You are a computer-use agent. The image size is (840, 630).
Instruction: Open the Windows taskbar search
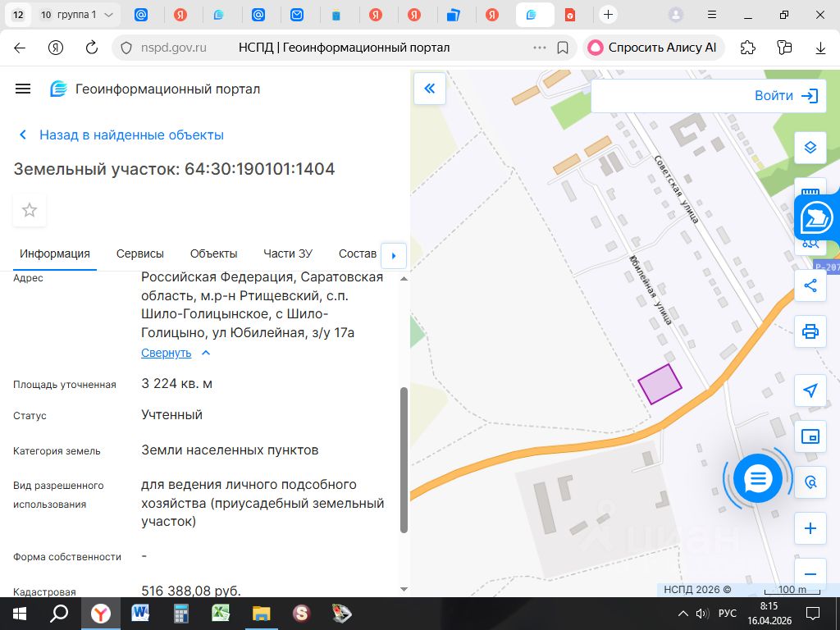click(x=58, y=614)
